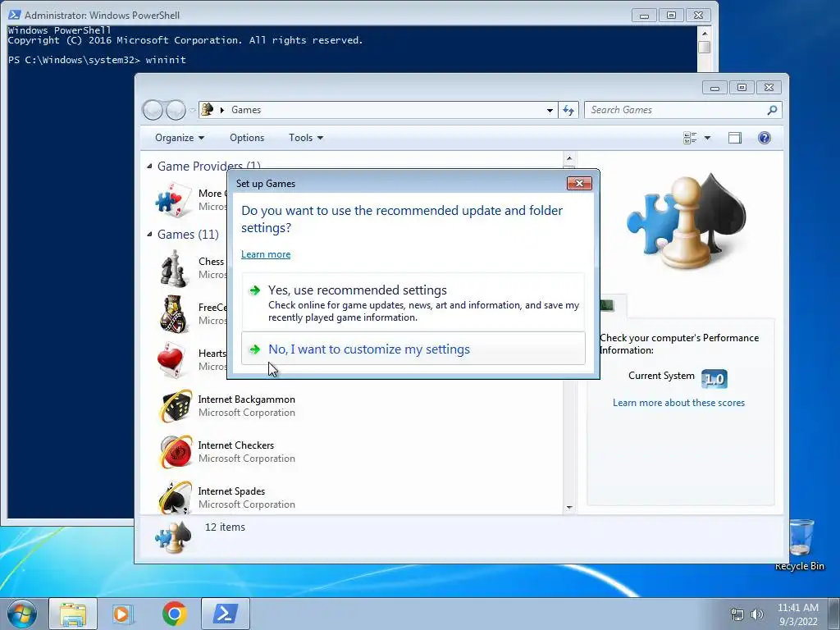The image size is (840, 630).
Task: Click the games list scroll down arrow
Action: coord(569,507)
